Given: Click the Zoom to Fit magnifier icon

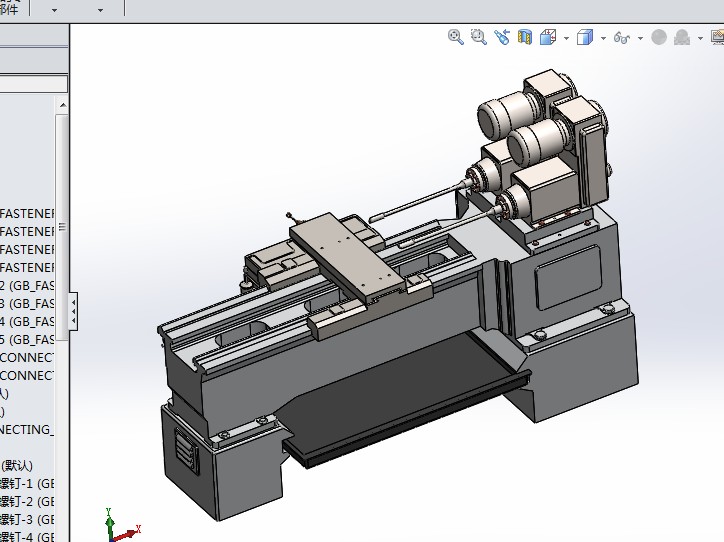Looking at the screenshot, I should coord(456,37).
